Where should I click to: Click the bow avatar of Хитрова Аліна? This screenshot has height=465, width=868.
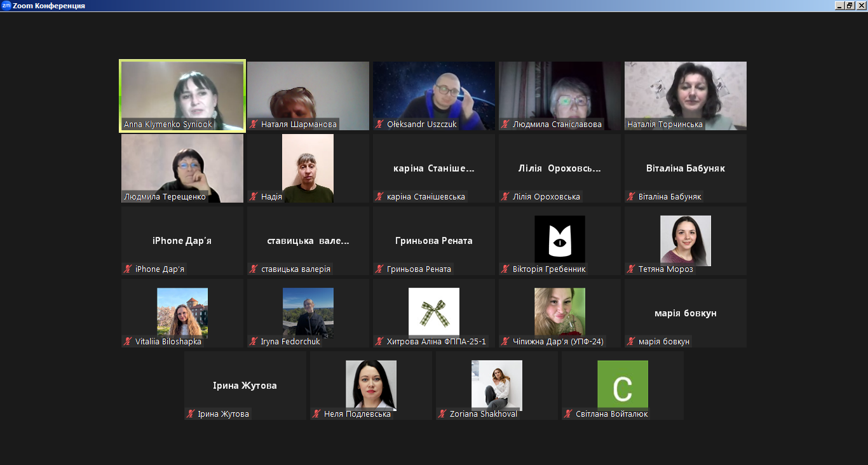coord(433,311)
